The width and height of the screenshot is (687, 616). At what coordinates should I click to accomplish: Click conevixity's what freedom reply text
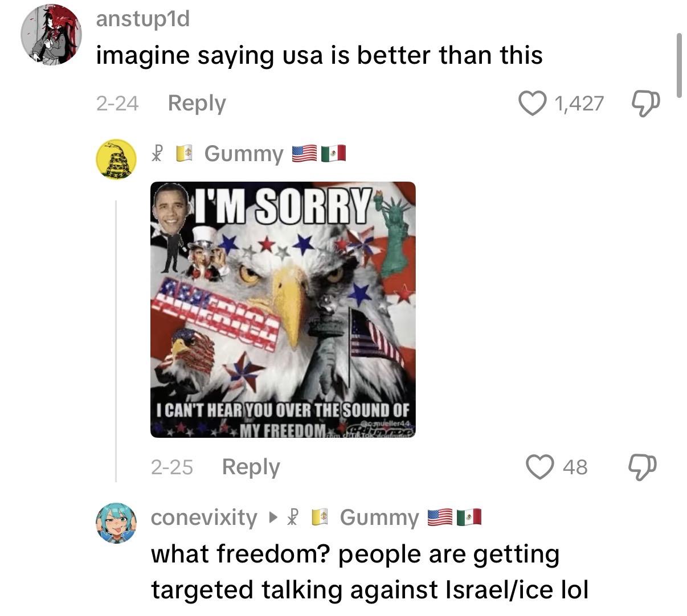[x=369, y=572]
